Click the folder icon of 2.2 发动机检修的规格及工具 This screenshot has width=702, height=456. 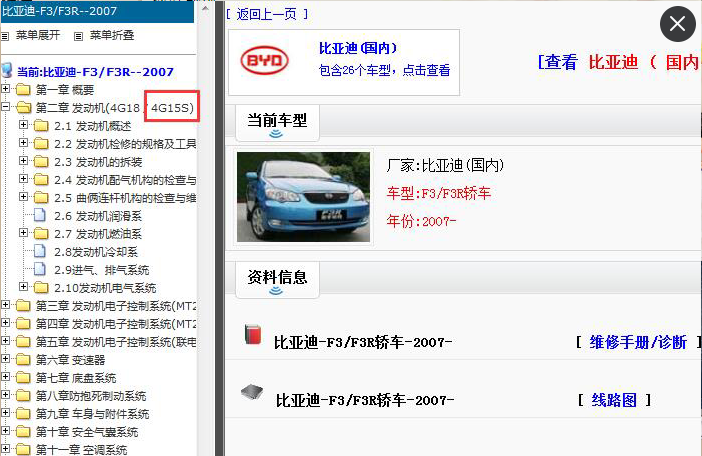coord(41,144)
